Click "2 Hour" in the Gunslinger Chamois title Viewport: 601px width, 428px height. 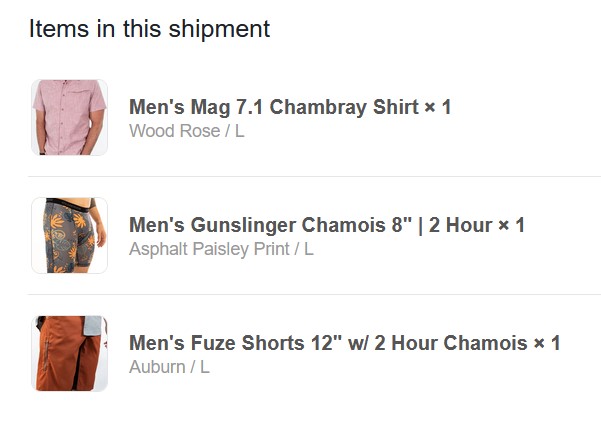[x=461, y=225]
